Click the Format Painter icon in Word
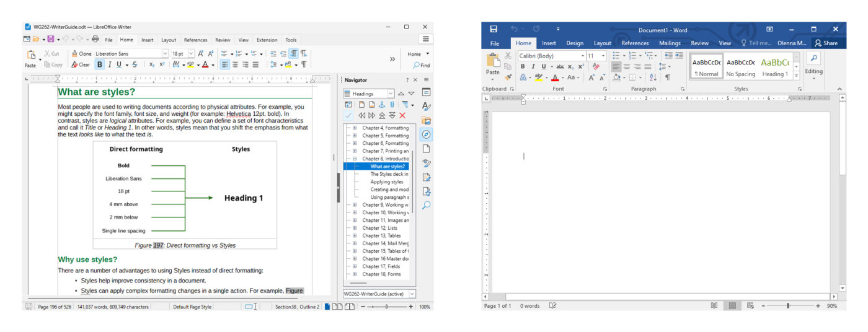 508,77
